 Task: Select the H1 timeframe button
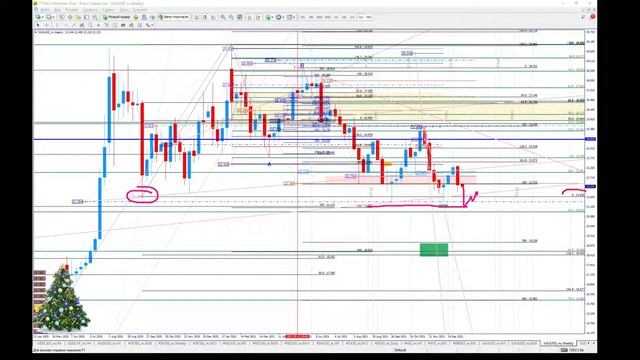click(336, 17)
